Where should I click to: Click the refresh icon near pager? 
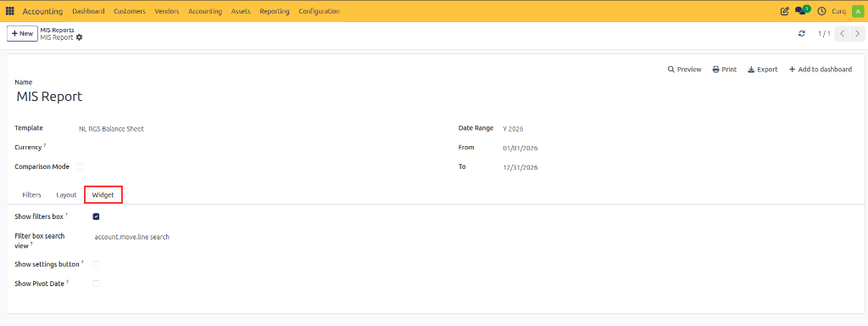click(802, 34)
